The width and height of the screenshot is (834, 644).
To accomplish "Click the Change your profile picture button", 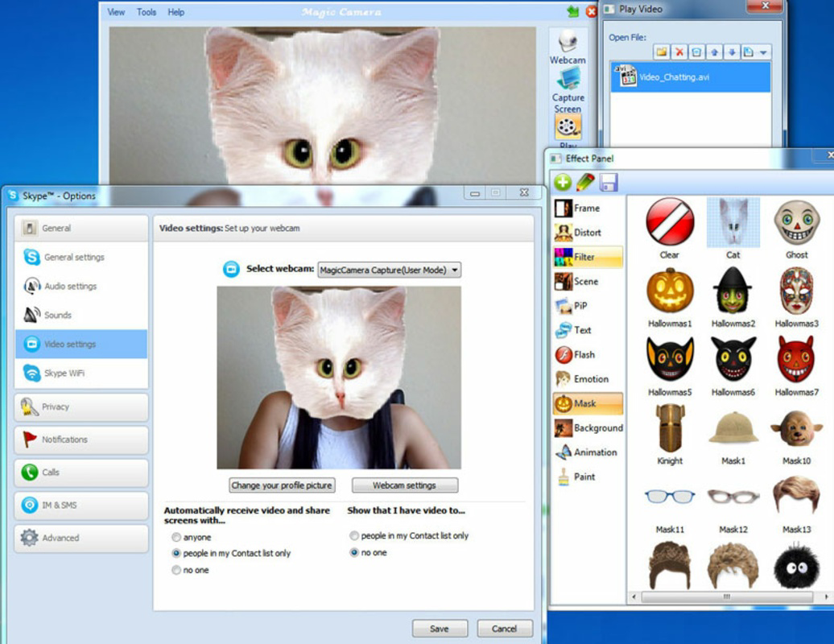I will 280,485.
